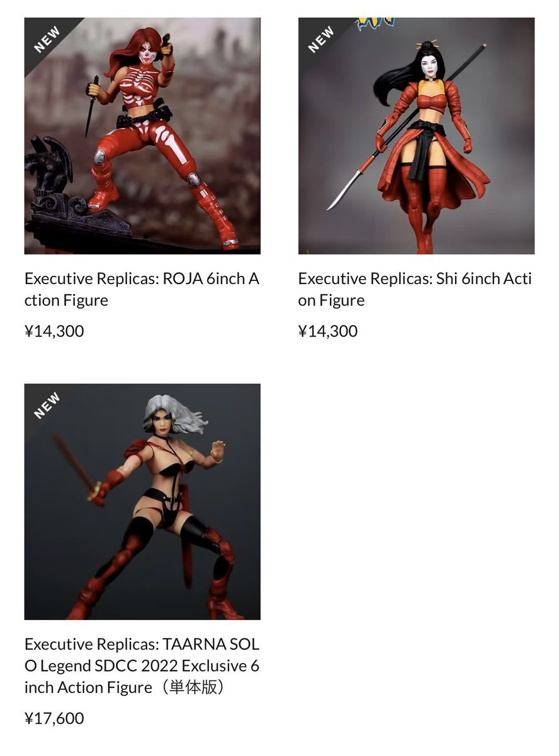559x756 pixels.
Task: Open the ROJA action figure product image
Action: (x=142, y=136)
